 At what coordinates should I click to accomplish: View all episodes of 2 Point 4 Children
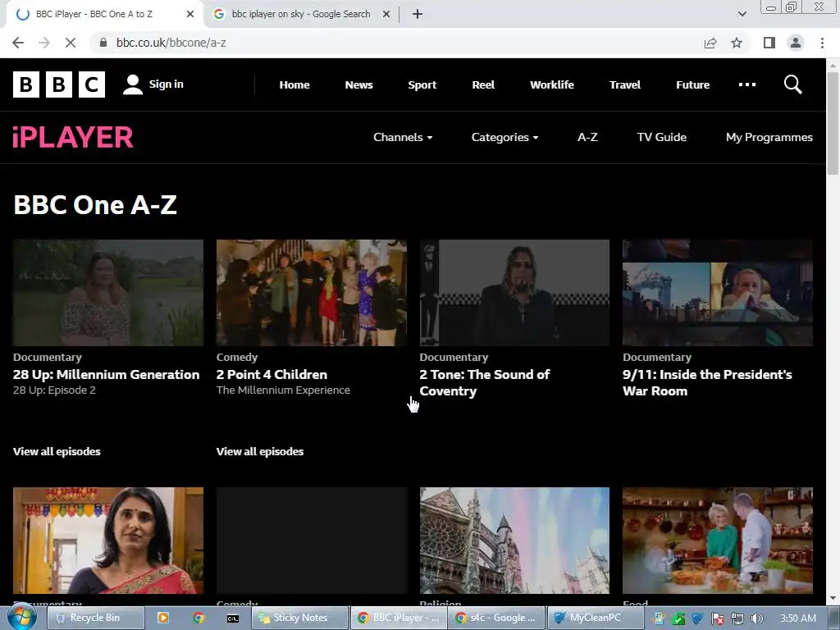tap(260, 452)
